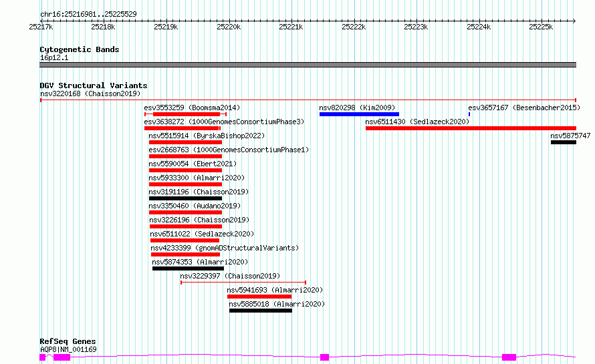
Task: Open the nsv6511022 (Sedlazeck2020) label
Action: click(202, 234)
